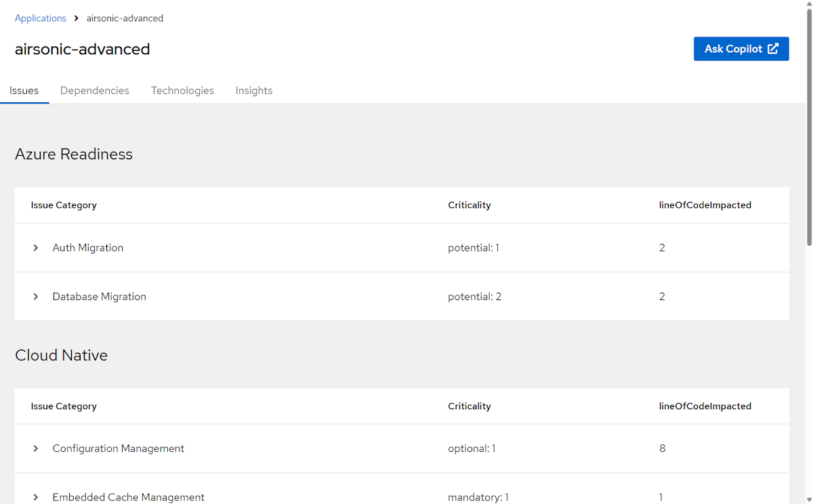The height and width of the screenshot is (504, 813).
Task: Expand the Auth Migration row
Action: [x=36, y=248]
